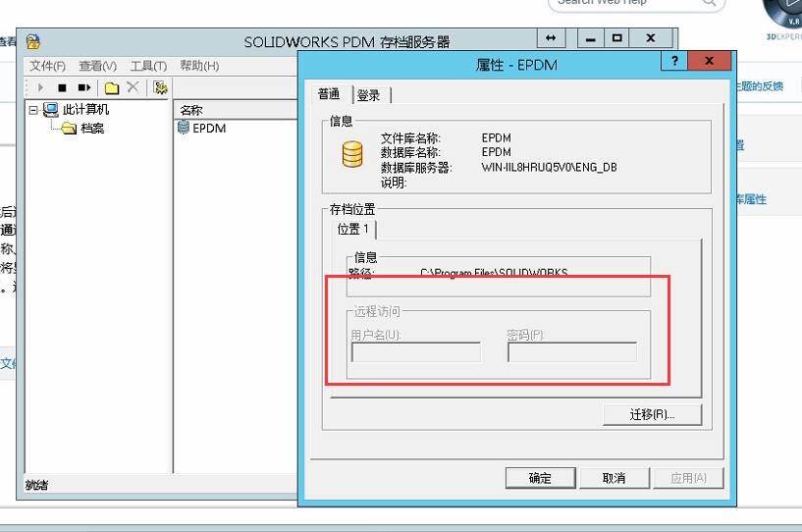Click the Archive Server app icon in title bar
Screen dimensions: 802x532
pos(33,41)
